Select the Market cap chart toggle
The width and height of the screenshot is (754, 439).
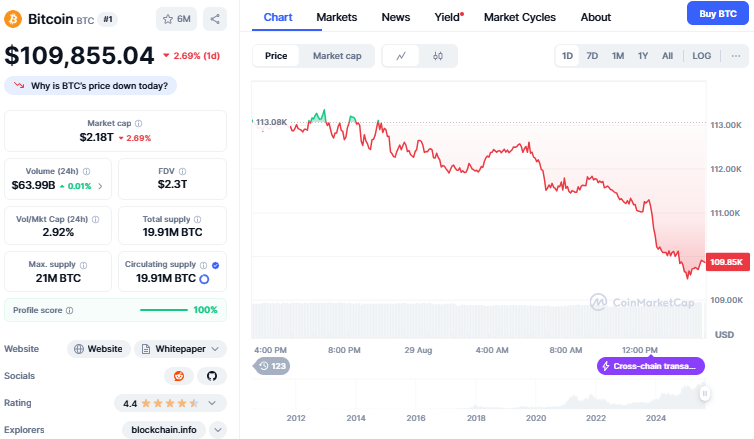pyautogui.click(x=337, y=56)
